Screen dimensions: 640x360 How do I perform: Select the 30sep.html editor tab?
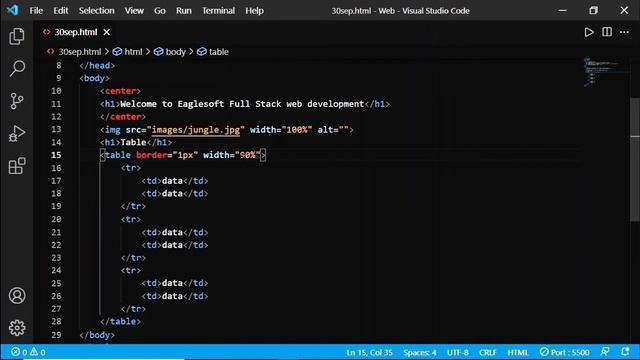pyautogui.click(x=76, y=32)
